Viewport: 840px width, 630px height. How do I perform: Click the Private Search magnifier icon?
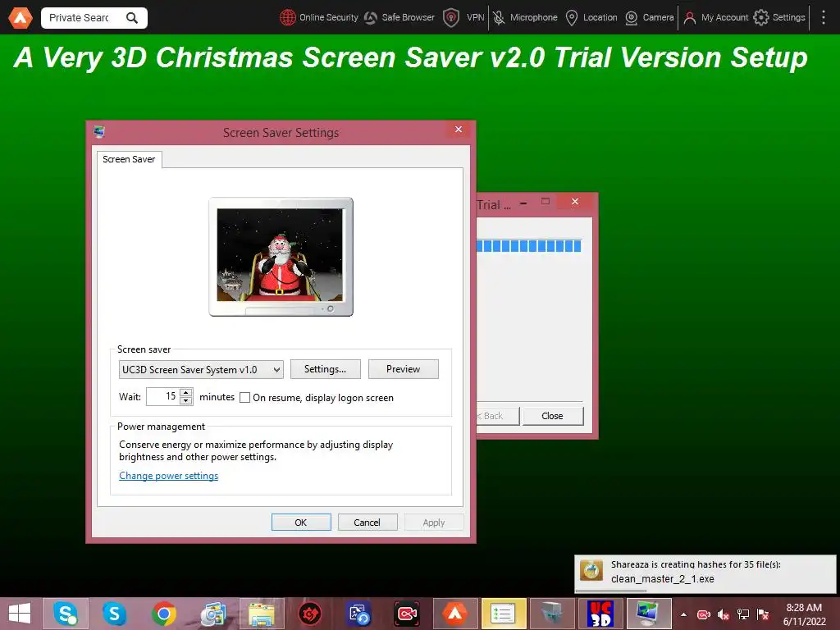132,18
